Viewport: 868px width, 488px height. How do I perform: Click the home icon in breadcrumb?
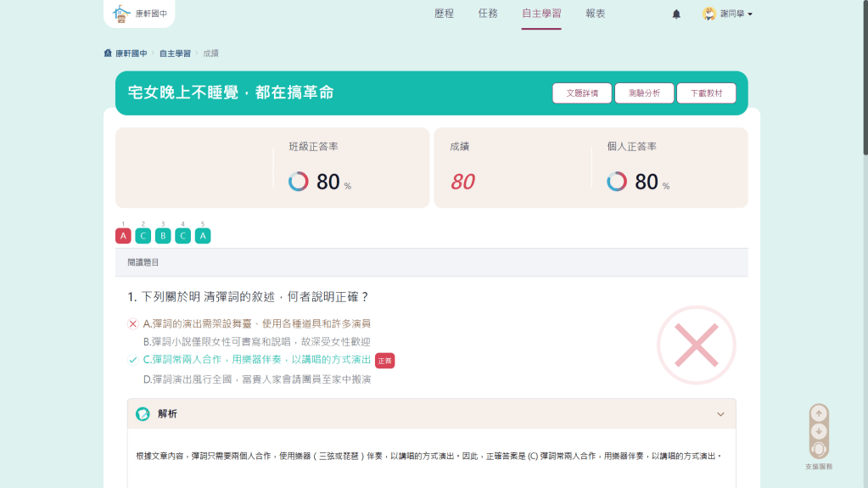coord(108,53)
